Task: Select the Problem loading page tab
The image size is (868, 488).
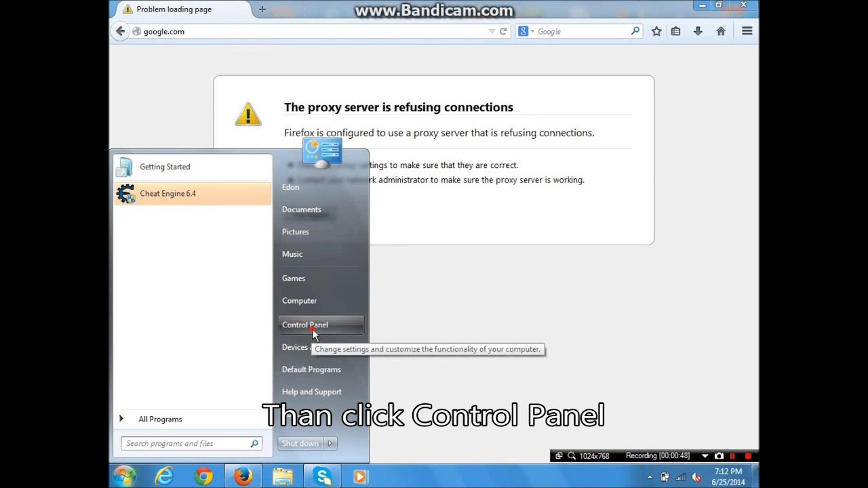Action: [x=181, y=9]
